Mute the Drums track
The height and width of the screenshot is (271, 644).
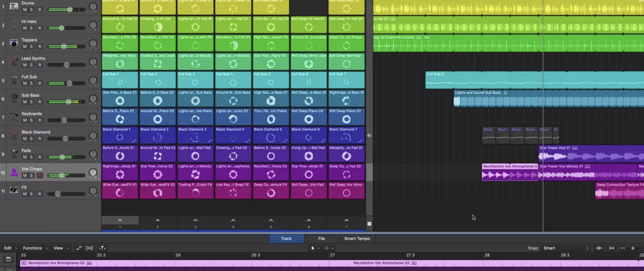click(25, 10)
